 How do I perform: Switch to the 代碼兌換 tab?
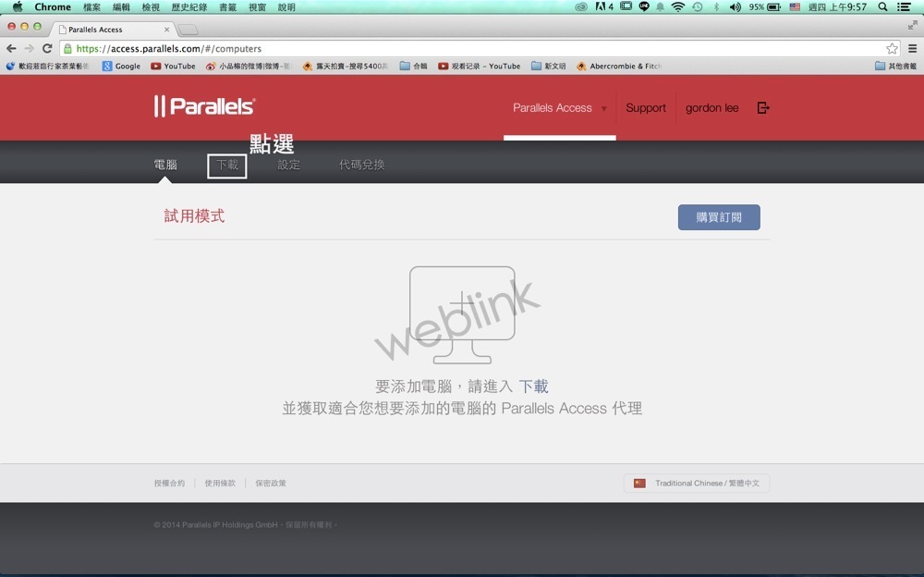(x=362, y=165)
